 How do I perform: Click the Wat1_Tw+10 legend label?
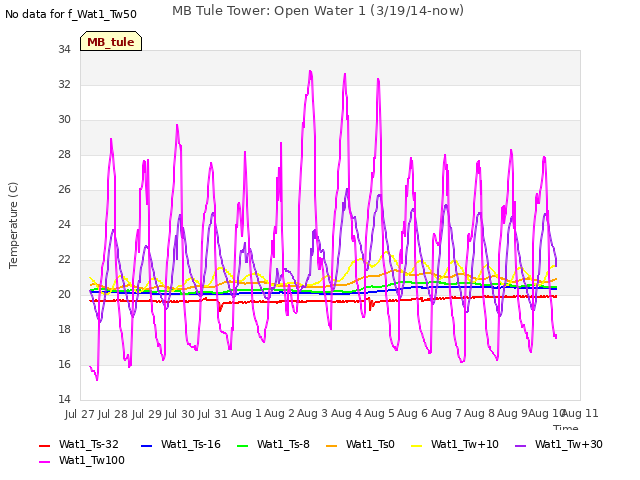coord(464,444)
